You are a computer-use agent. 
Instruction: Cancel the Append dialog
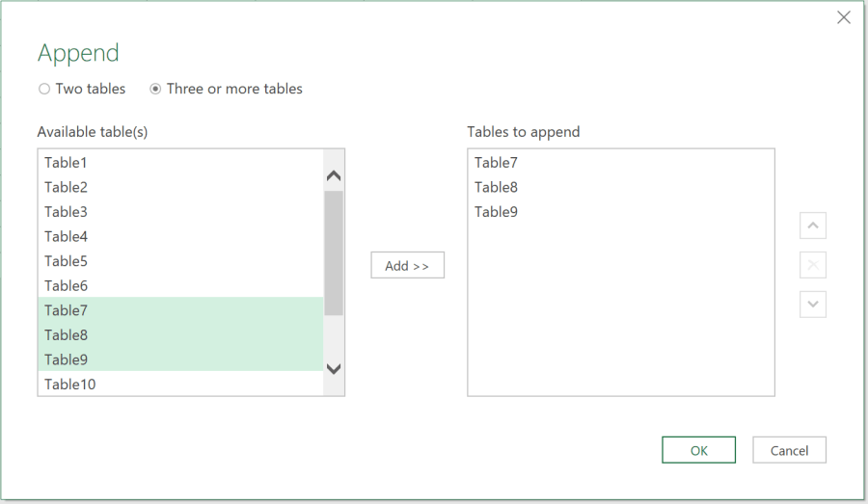click(x=789, y=450)
